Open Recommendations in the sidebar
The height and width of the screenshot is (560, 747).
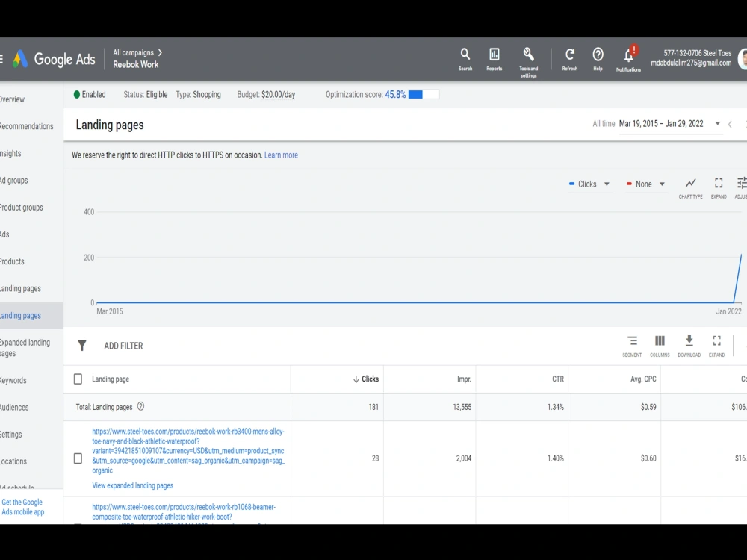(x=26, y=126)
